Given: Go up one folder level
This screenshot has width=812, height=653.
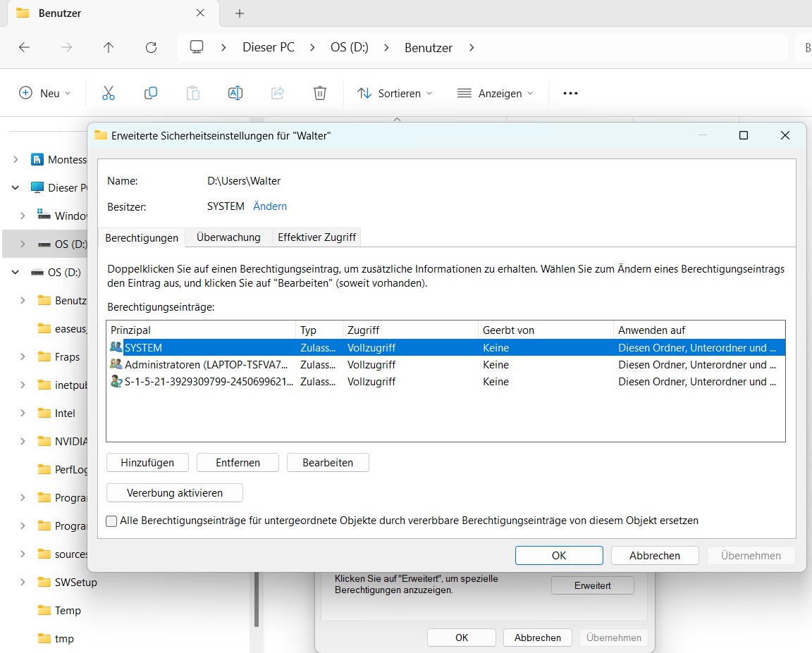Looking at the screenshot, I should point(109,48).
